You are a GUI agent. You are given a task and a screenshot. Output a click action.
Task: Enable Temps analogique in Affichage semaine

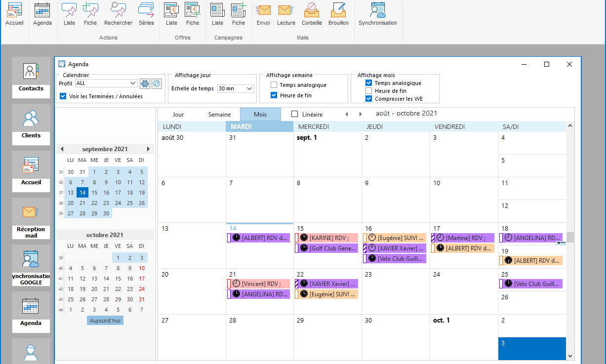click(273, 84)
